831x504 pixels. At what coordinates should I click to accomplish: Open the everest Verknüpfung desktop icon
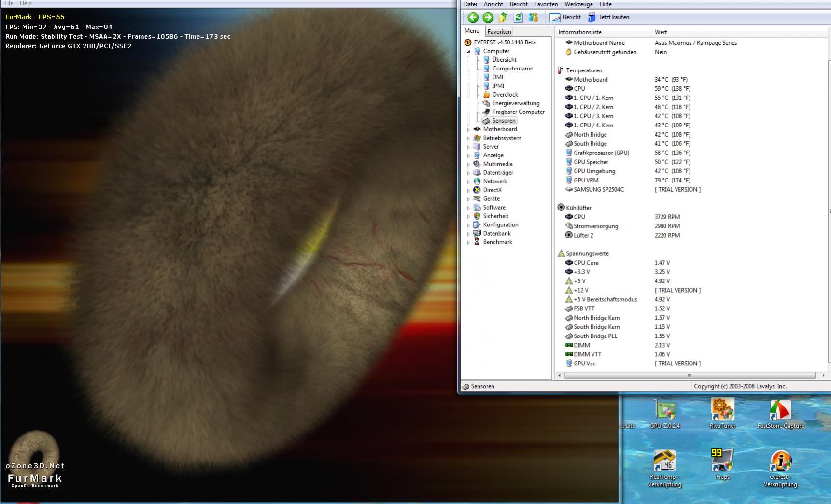(x=780, y=468)
